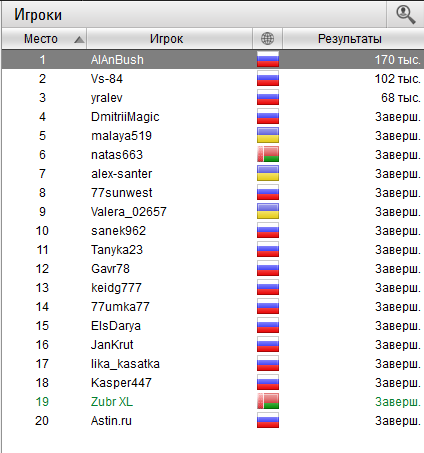The width and height of the screenshot is (424, 453).
Task: Select player row Vs-84
Action: pyautogui.click(x=213, y=79)
